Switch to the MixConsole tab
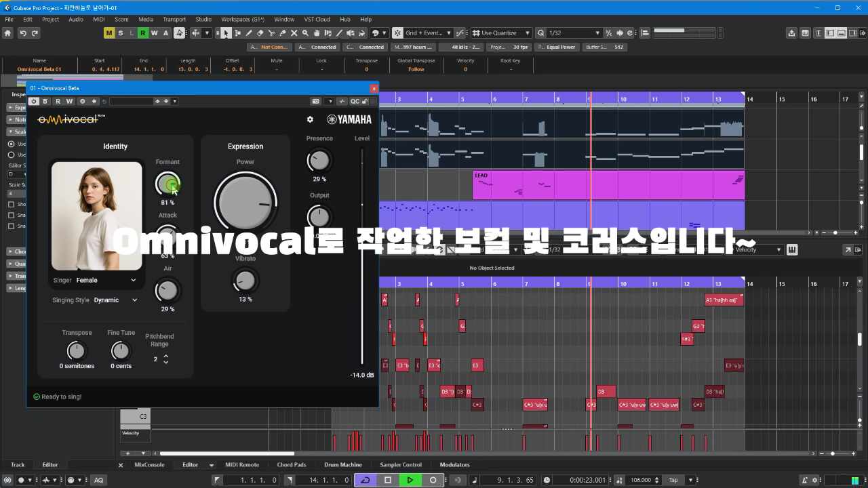 [x=149, y=465]
